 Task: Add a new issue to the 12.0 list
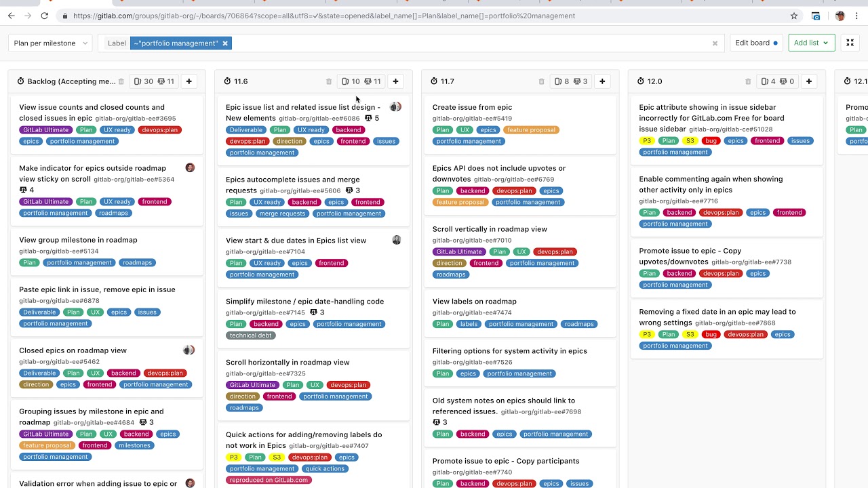[x=809, y=81]
